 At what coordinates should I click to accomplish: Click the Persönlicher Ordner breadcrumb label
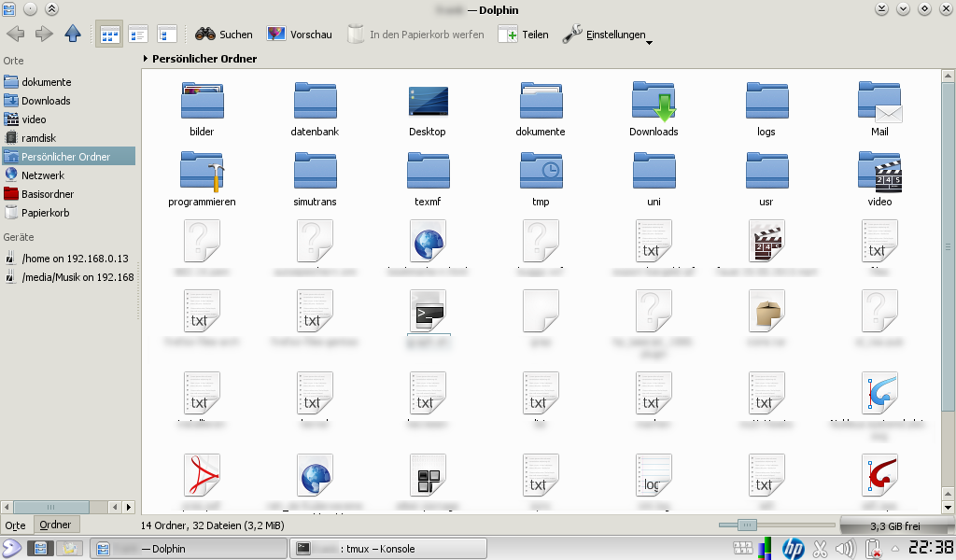pyautogui.click(x=204, y=59)
